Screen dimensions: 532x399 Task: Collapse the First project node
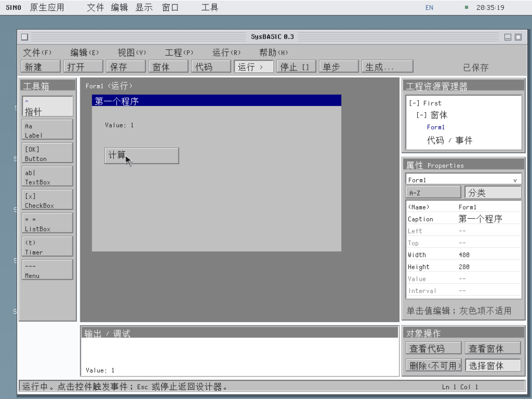(x=414, y=103)
